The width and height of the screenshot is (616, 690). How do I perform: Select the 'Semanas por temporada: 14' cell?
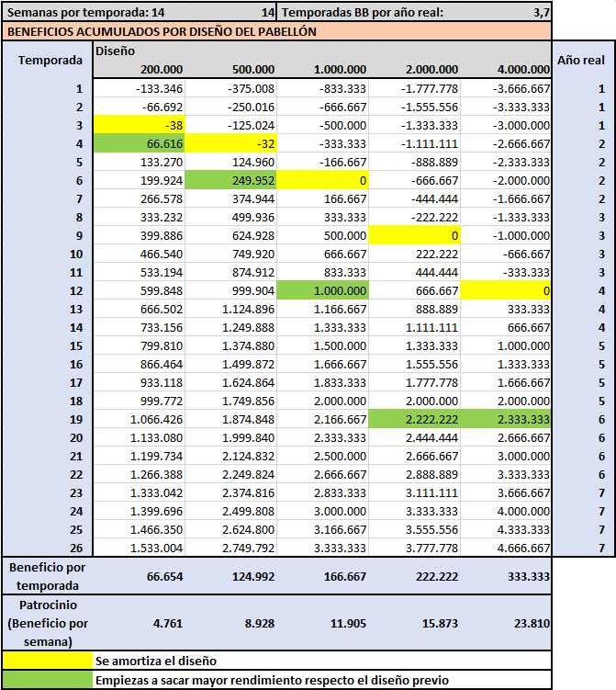pyautogui.click(x=139, y=12)
